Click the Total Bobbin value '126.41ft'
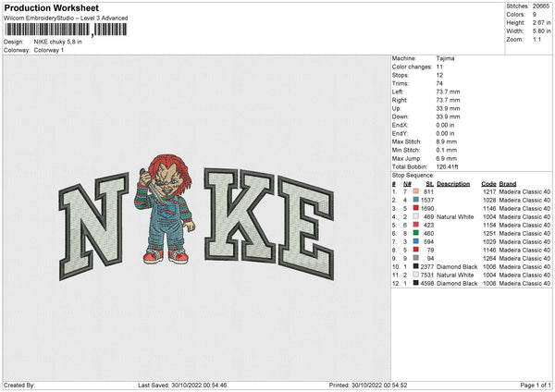 pyautogui.click(x=447, y=166)
